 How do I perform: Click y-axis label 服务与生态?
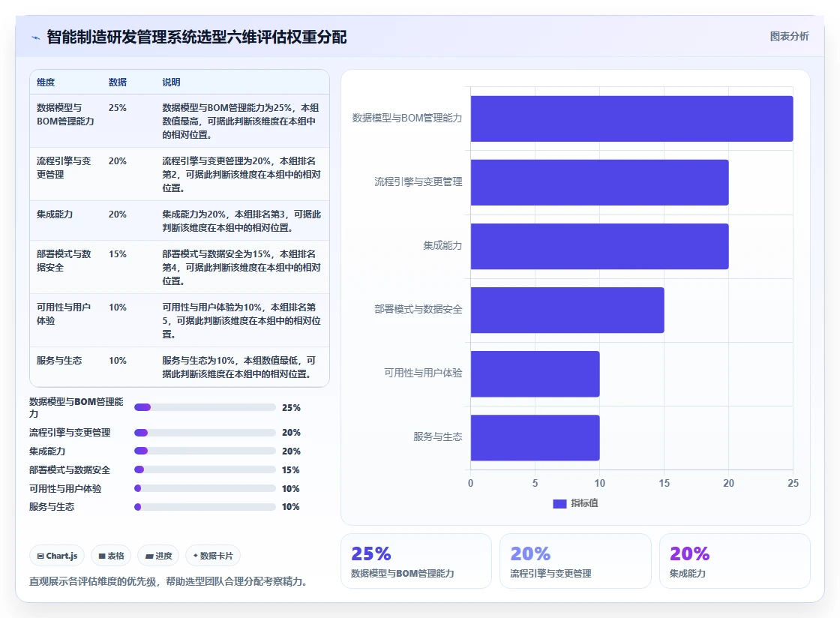438,436
